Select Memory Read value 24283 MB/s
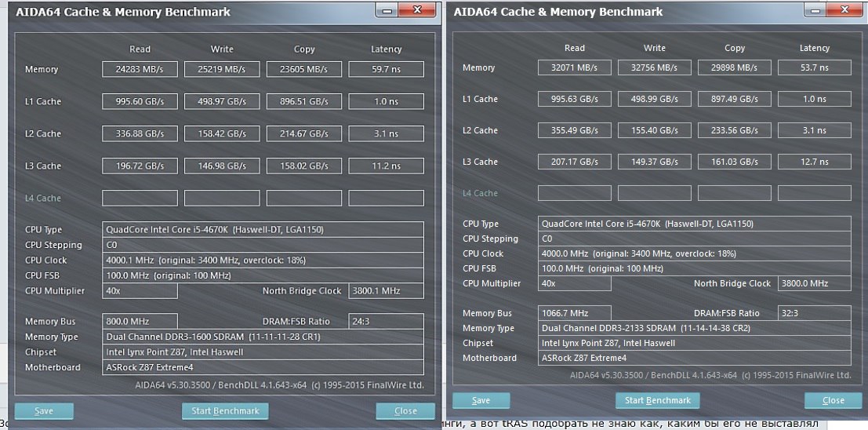This screenshot has height=430, width=868. pyautogui.click(x=140, y=69)
